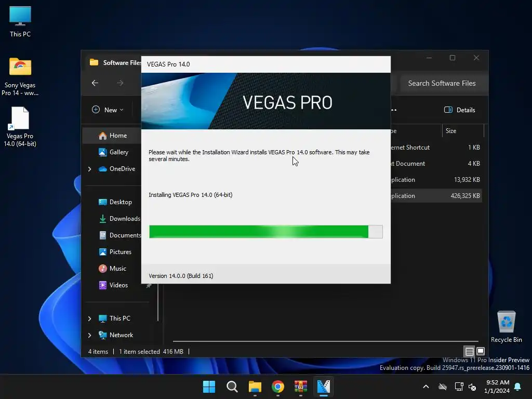
Task: Open Pictures from the sidebar
Action: [x=115, y=252]
